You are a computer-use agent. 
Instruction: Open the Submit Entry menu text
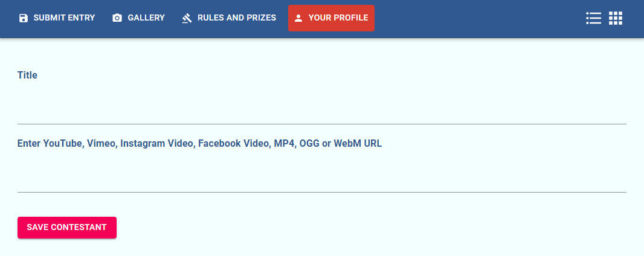point(64,18)
